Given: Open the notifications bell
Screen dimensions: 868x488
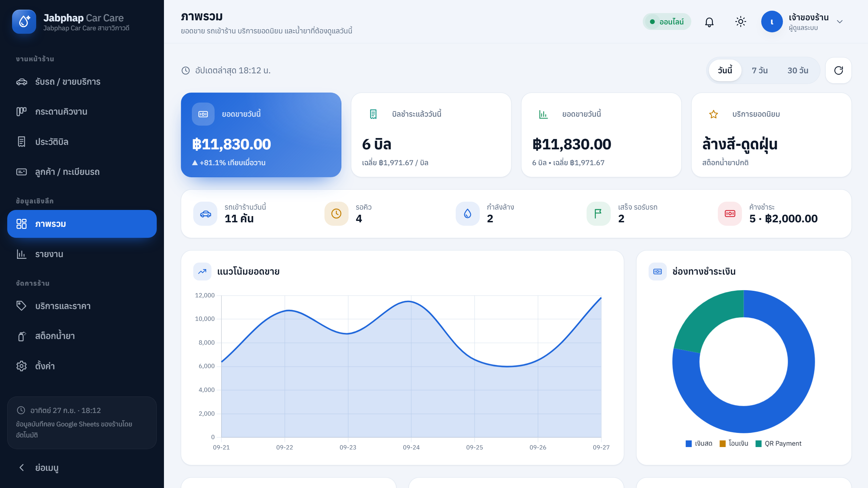Looking at the screenshot, I should coord(709,22).
